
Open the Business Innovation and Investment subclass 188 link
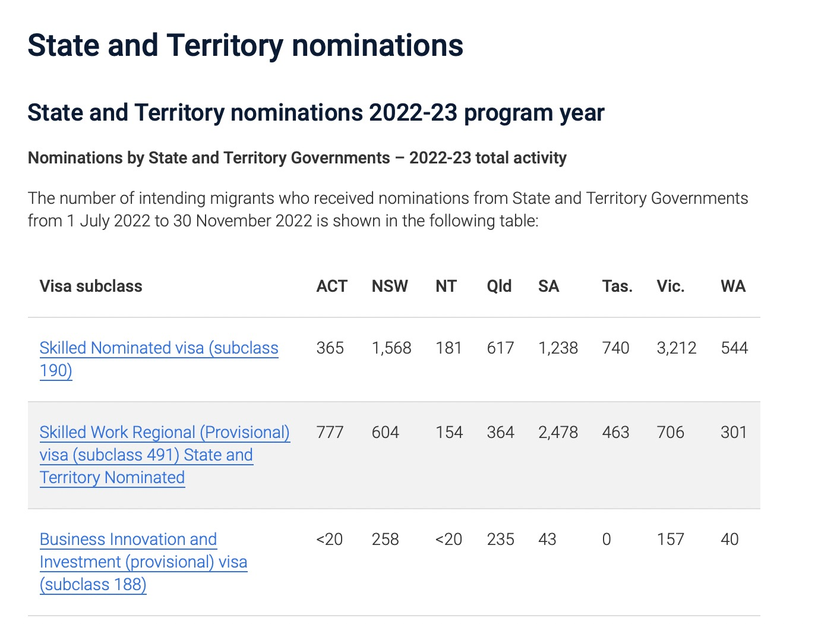128,540
